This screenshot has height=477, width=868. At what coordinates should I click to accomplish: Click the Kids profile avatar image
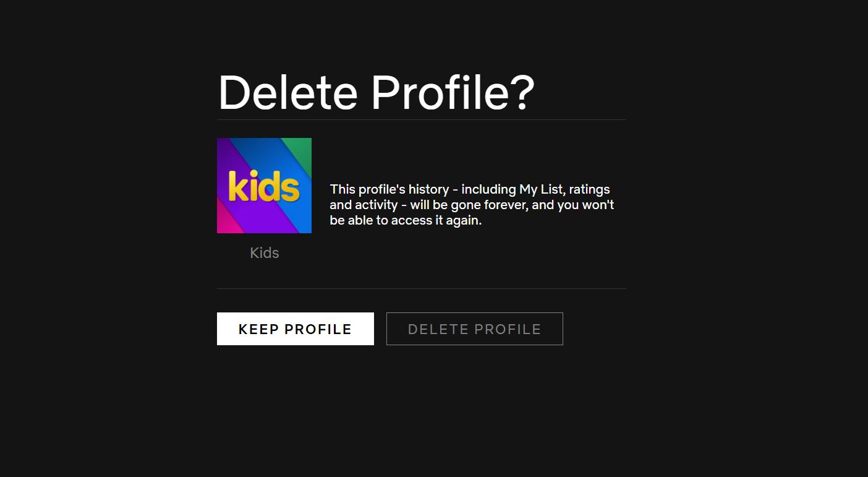(x=264, y=186)
